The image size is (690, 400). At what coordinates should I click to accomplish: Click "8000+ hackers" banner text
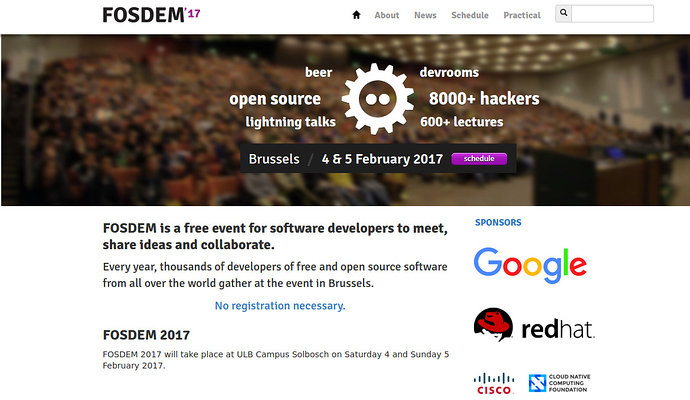[484, 99]
